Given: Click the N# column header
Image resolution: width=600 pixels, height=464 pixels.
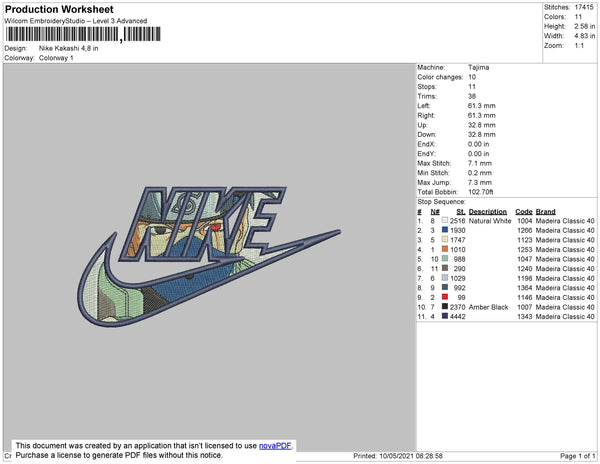Looking at the screenshot, I should coord(435,212).
